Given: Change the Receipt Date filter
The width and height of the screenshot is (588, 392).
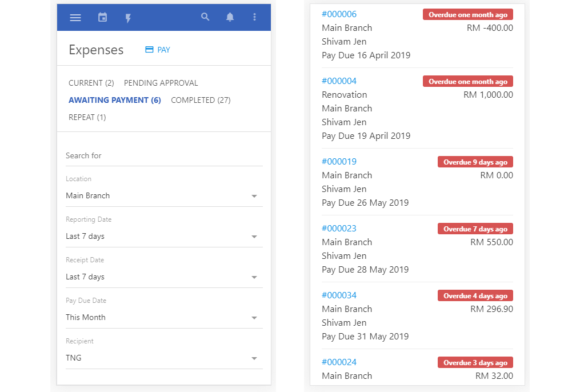Looking at the screenshot, I should click(x=163, y=277).
